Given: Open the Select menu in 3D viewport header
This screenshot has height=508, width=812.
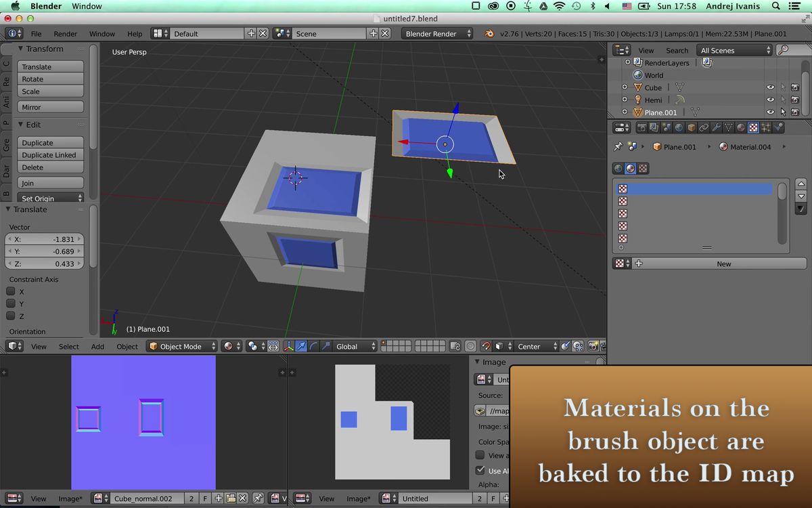Looking at the screenshot, I should 68,347.
